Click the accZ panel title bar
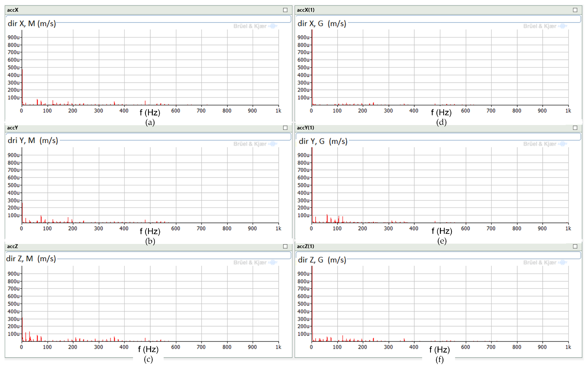 click(13, 246)
